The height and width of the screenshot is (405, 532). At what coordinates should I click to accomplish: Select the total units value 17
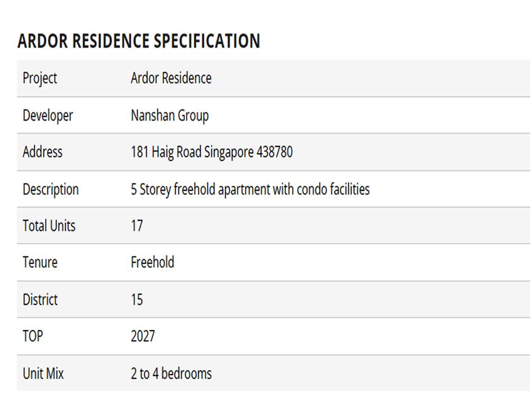137,226
